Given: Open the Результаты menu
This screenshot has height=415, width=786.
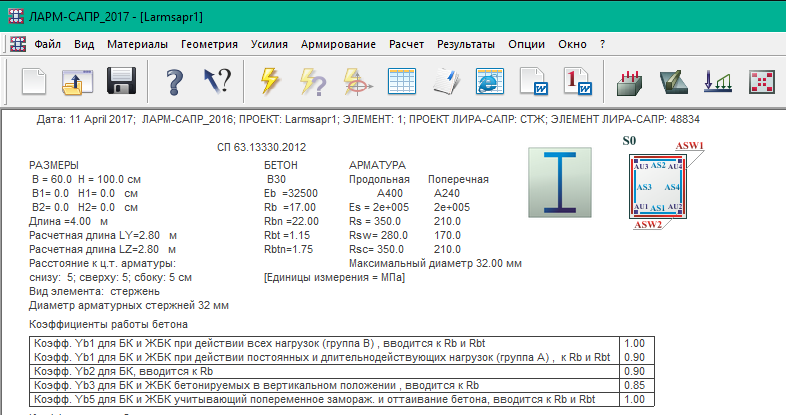Looking at the screenshot, I should coord(466,44).
